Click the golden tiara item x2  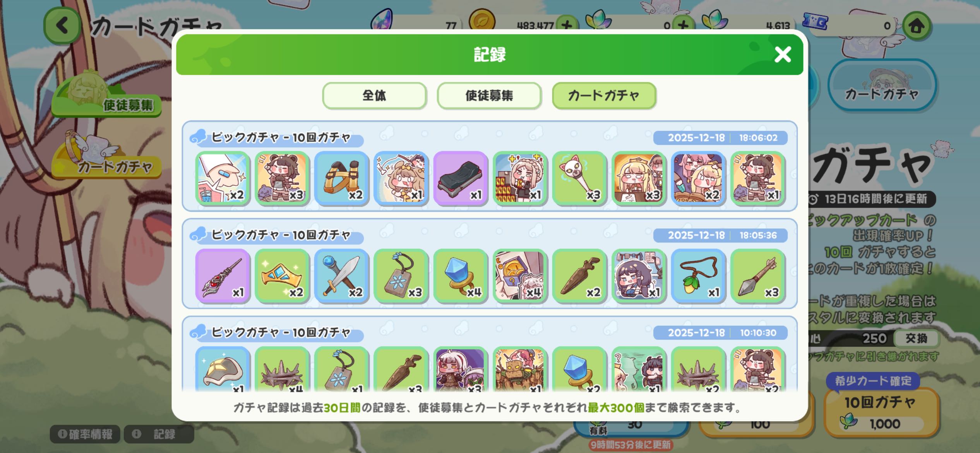pos(282,276)
